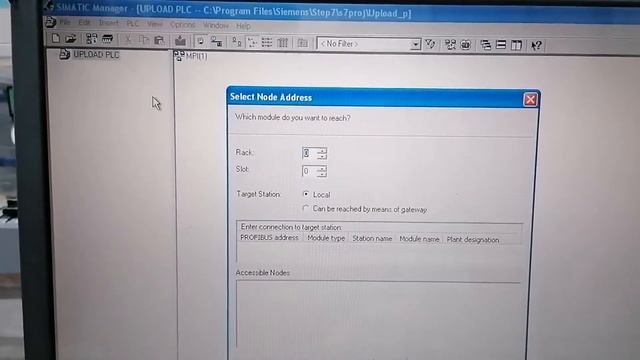
Task: Click the Copy toolbar icon
Action: click(x=144, y=40)
